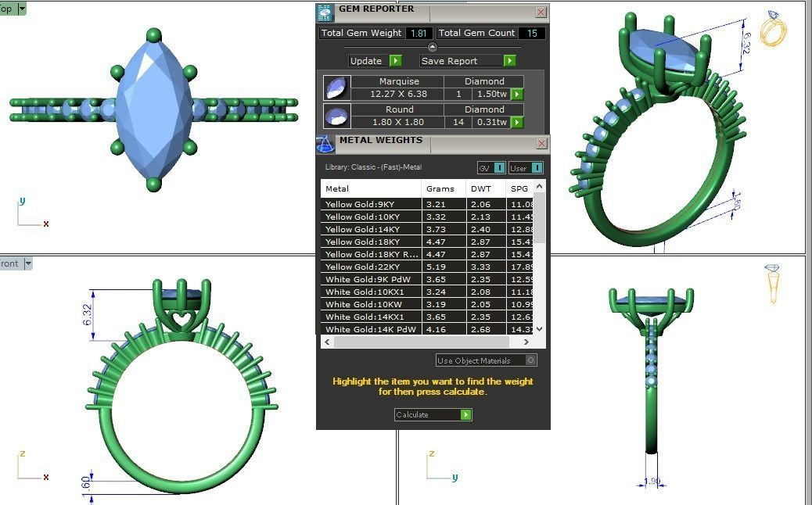The width and height of the screenshot is (812, 505).
Task: Click the Gem Reporter panel icon
Action: (x=325, y=13)
